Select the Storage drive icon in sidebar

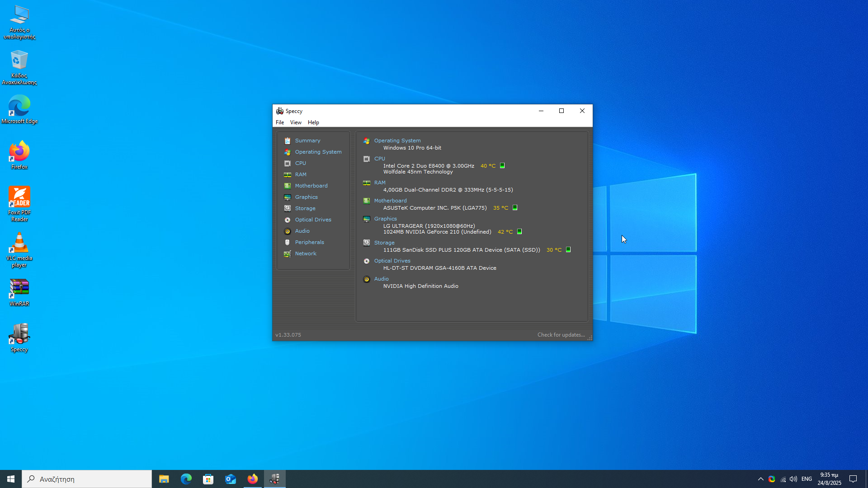(288, 208)
